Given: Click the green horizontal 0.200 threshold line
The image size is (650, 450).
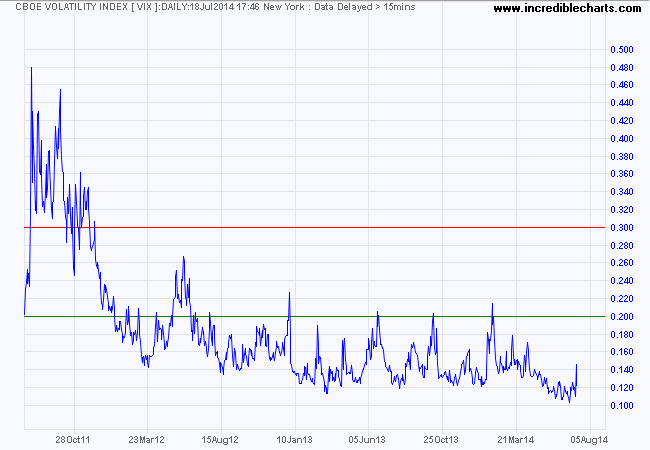Looking at the screenshot, I should click(315, 317).
